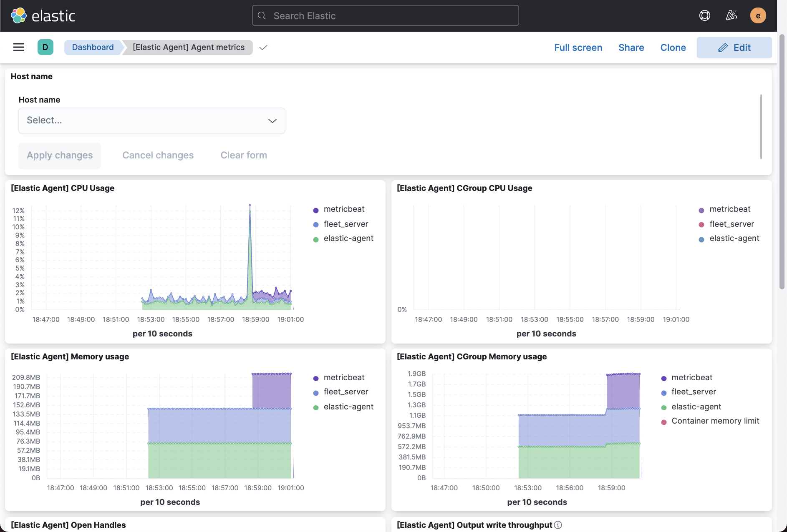Click the party popper what's new icon
The image size is (787, 532).
pos(732,15)
